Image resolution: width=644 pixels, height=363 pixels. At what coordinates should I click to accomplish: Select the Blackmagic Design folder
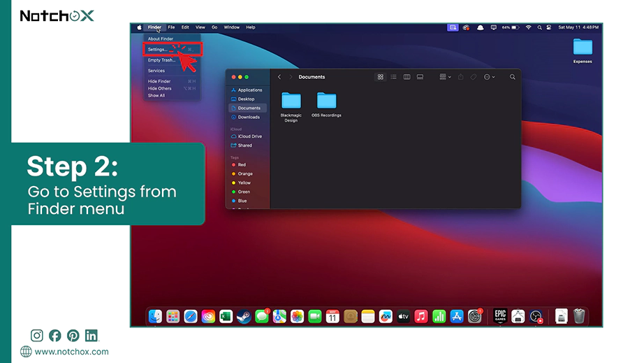pos(291,107)
